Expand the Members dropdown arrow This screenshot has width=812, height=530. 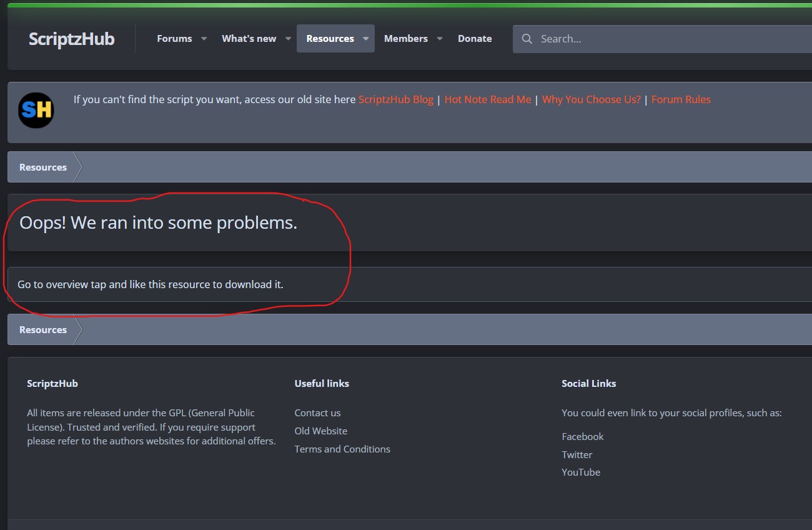point(440,39)
